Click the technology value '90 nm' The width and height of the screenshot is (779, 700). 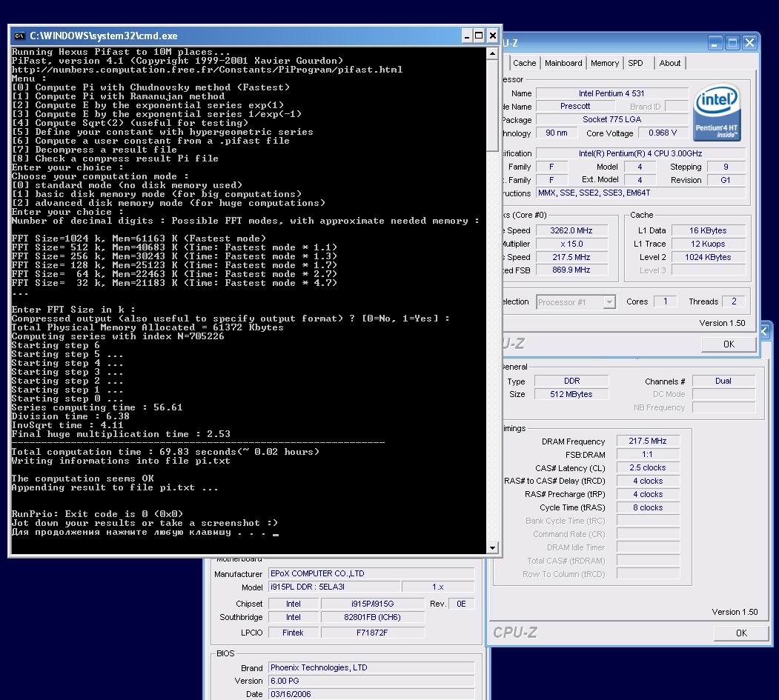(557, 133)
